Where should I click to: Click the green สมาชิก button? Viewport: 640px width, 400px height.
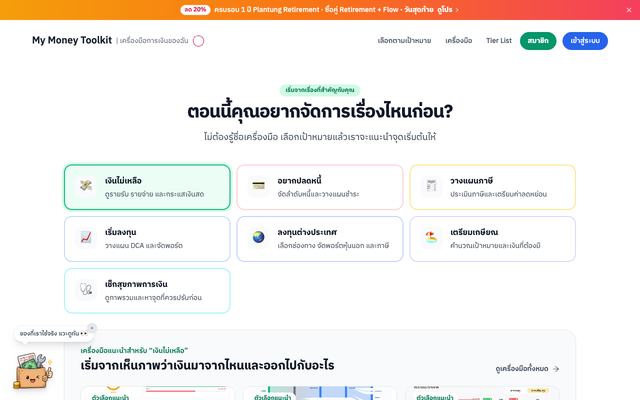(x=538, y=41)
